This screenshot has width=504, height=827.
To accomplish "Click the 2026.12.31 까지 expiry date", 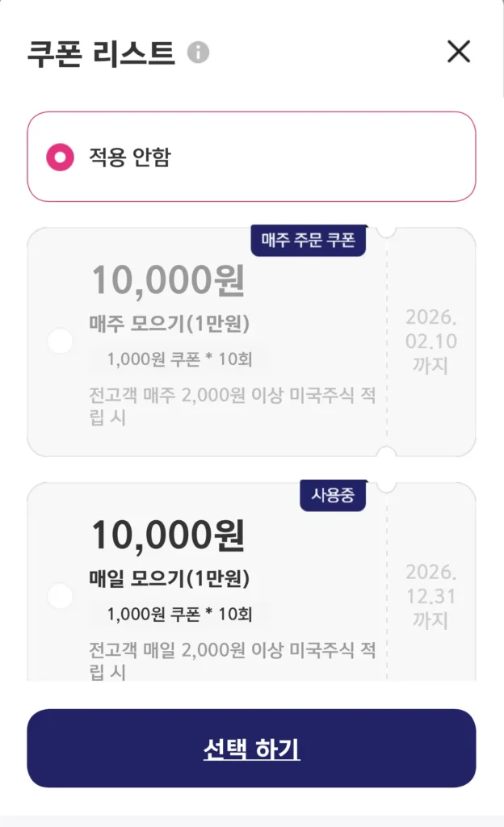I will [x=430, y=596].
